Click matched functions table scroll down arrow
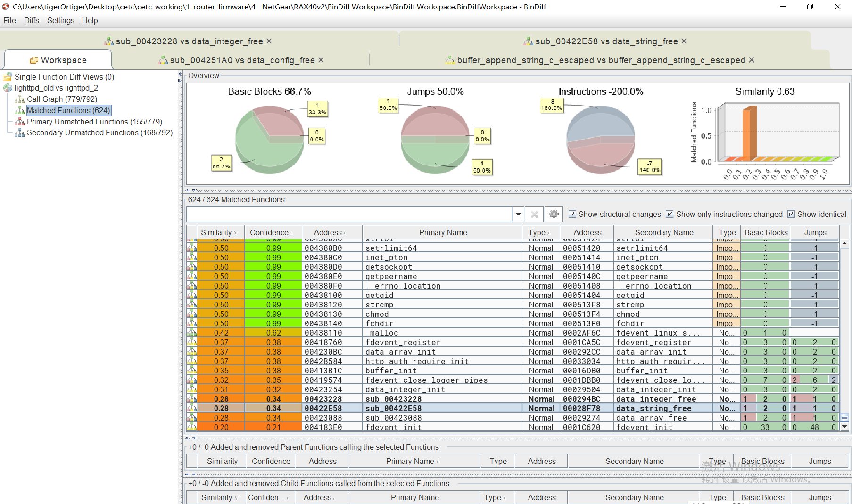The width and height of the screenshot is (852, 504). coord(844,426)
